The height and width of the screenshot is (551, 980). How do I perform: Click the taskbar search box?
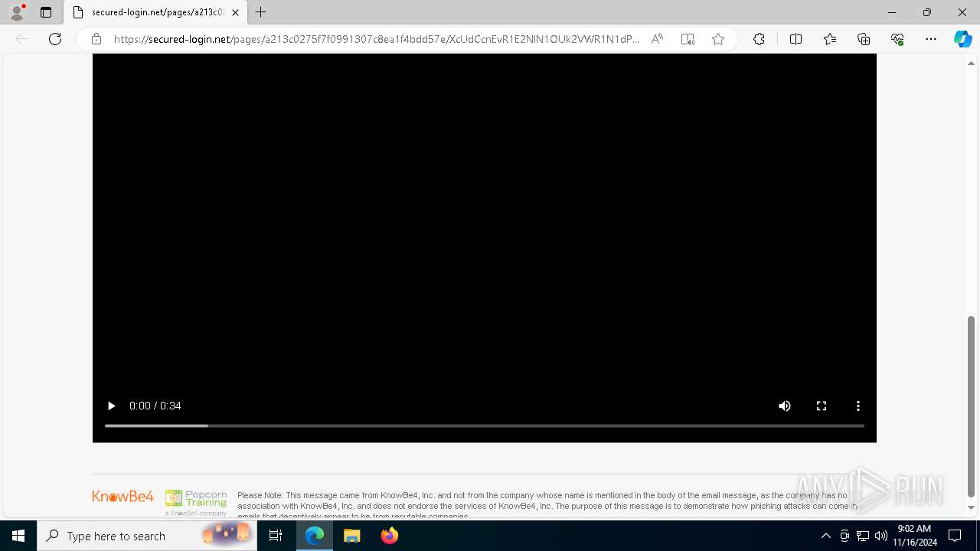point(147,536)
